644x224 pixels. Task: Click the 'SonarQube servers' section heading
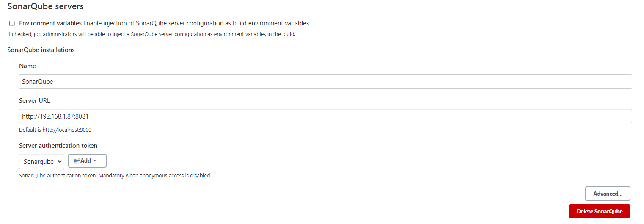[x=46, y=6]
